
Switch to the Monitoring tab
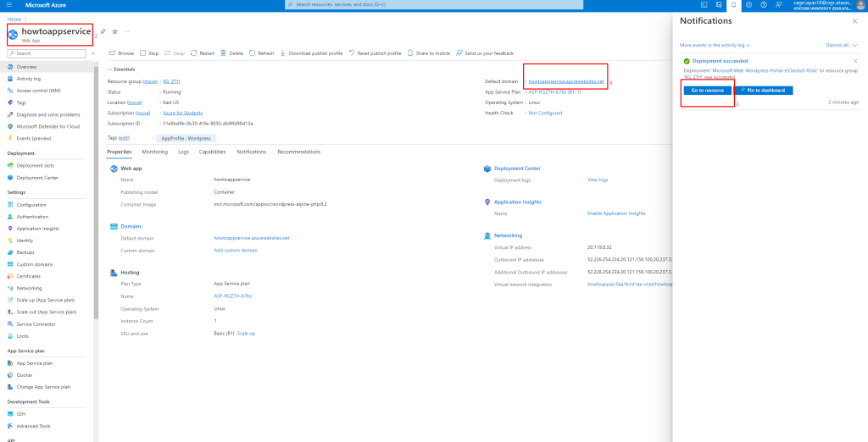click(x=154, y=152)
